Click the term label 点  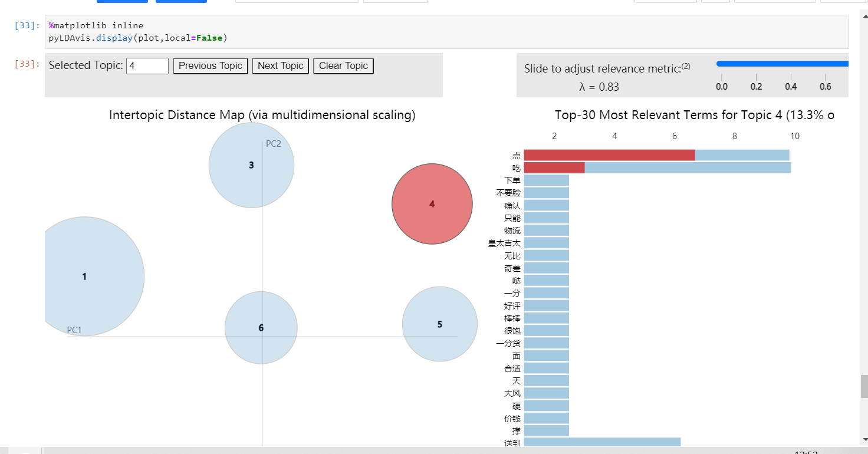(517, 156)
